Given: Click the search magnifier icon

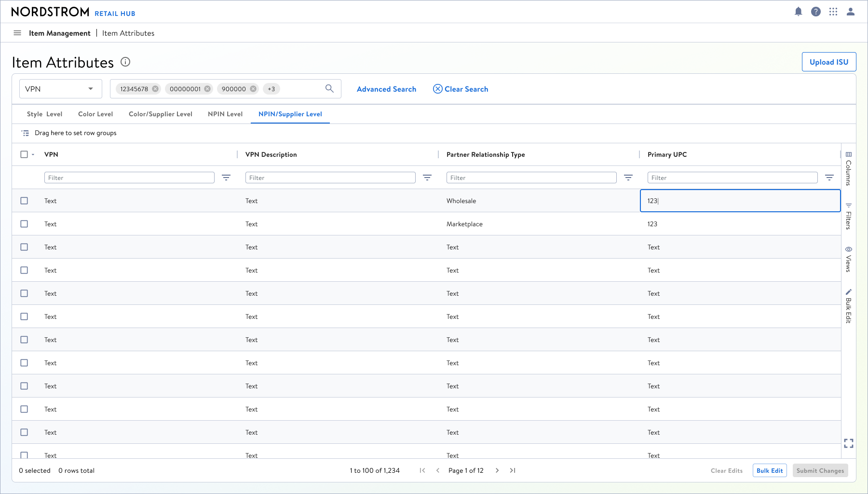Looking at the screenshot, I should click(329, 88).
